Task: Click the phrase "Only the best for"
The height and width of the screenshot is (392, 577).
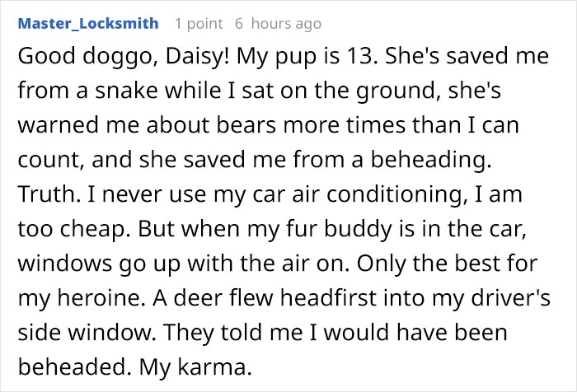Action: 447,264
